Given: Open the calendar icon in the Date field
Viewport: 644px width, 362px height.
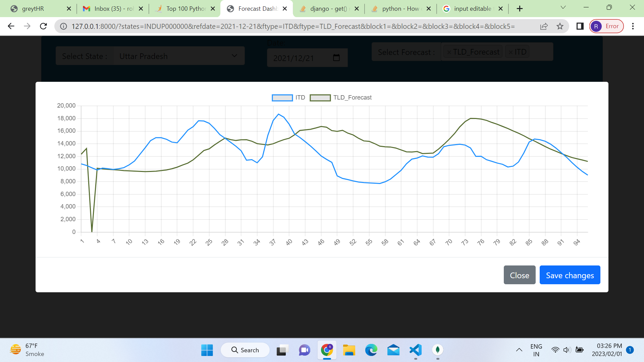Looking at the screenshot, I should (x=336, y=58).
